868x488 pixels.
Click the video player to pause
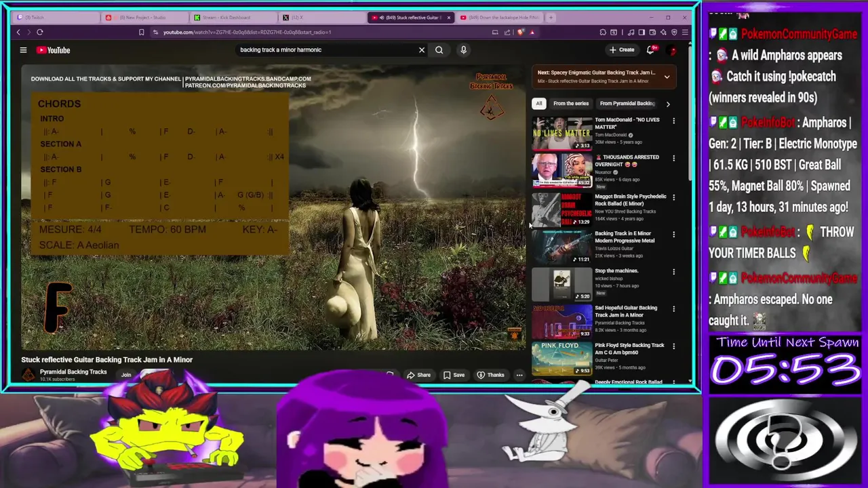point(273,208)
